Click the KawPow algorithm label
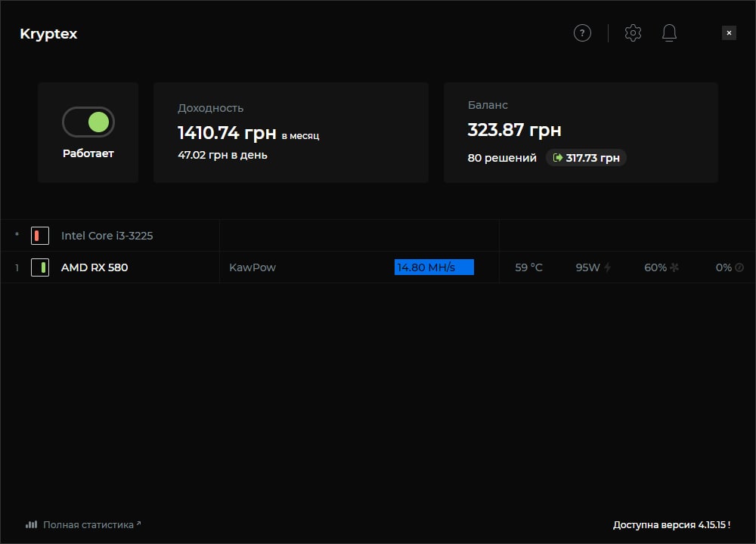The image size is (756, 544). click(253, 267)
